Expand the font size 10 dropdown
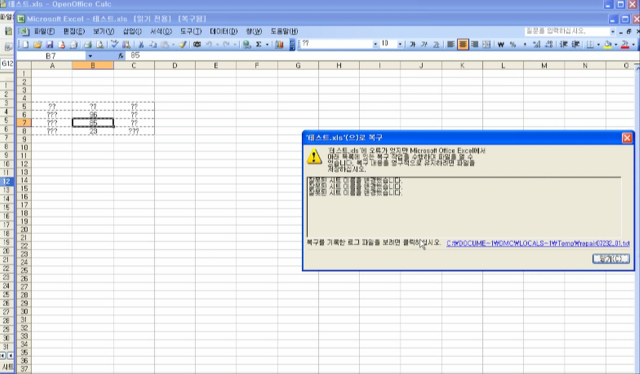The width and height of the screenshot is (640, 374). pyautogui.click(x=400, y=44)
